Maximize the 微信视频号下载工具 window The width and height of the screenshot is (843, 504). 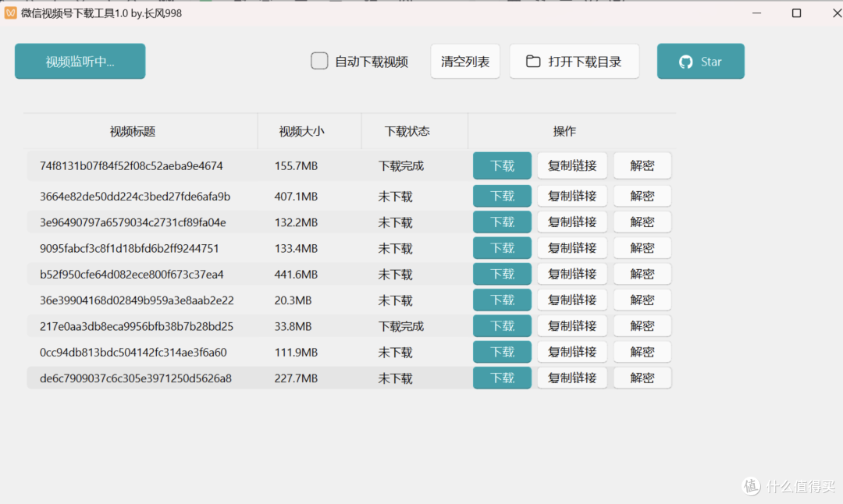[797, 13]
